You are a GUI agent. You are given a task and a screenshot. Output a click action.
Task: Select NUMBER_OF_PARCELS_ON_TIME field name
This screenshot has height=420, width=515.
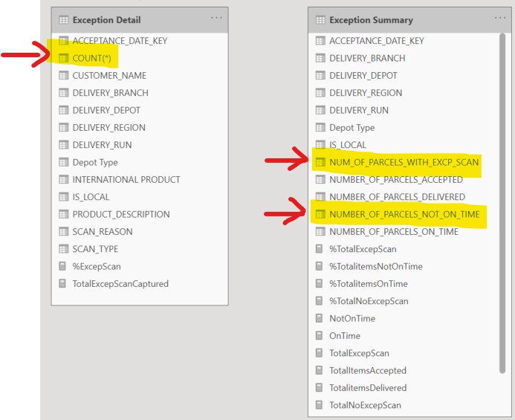coord(394,232)
